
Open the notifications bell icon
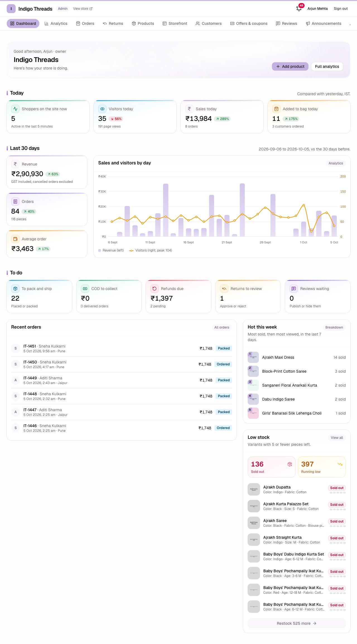(x=299, y=9)
